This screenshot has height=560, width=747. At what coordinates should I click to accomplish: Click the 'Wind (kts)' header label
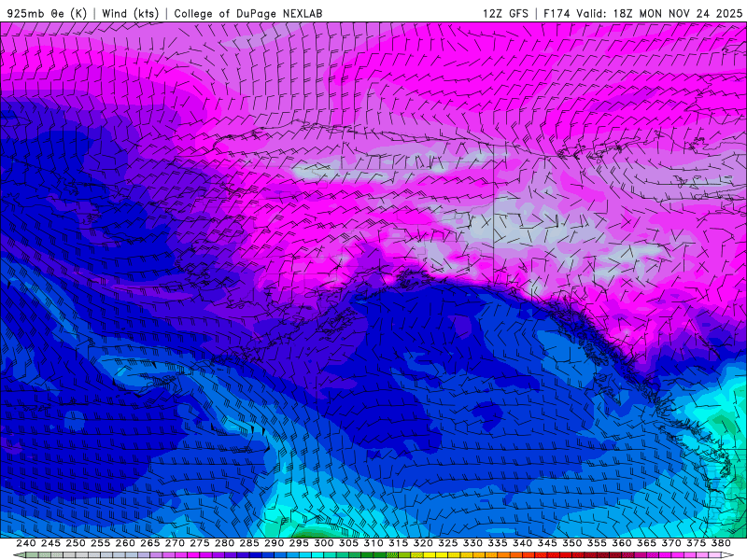(x=131, y=13)
